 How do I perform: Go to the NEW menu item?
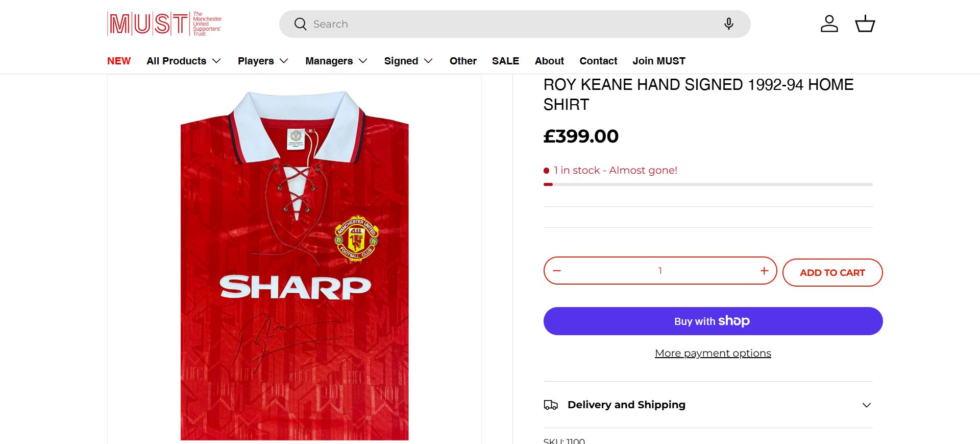[119, 61]
